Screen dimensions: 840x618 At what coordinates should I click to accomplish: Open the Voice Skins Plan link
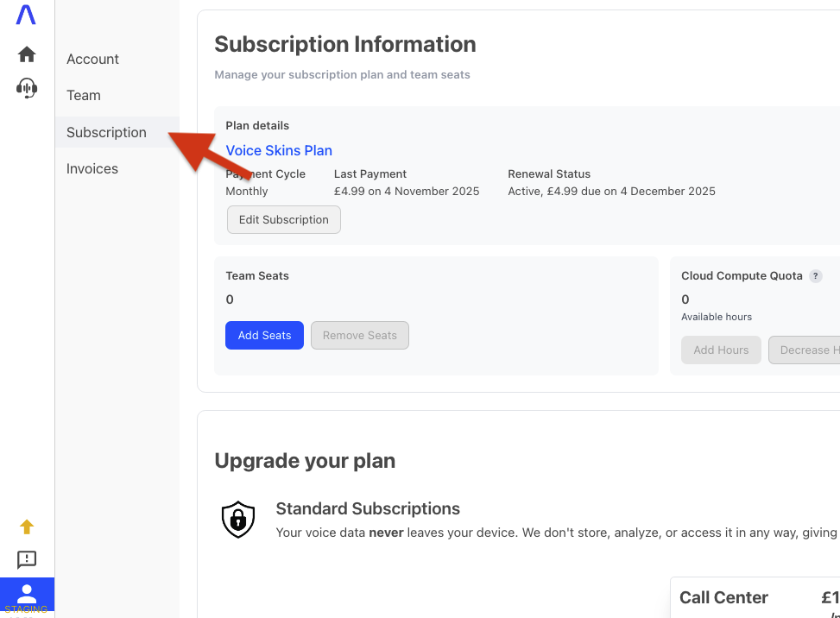click(x=278, y=150)
